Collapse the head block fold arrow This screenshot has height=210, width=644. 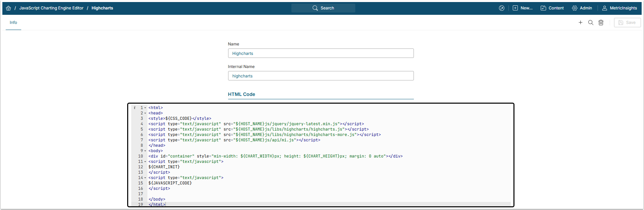[145, 113]
